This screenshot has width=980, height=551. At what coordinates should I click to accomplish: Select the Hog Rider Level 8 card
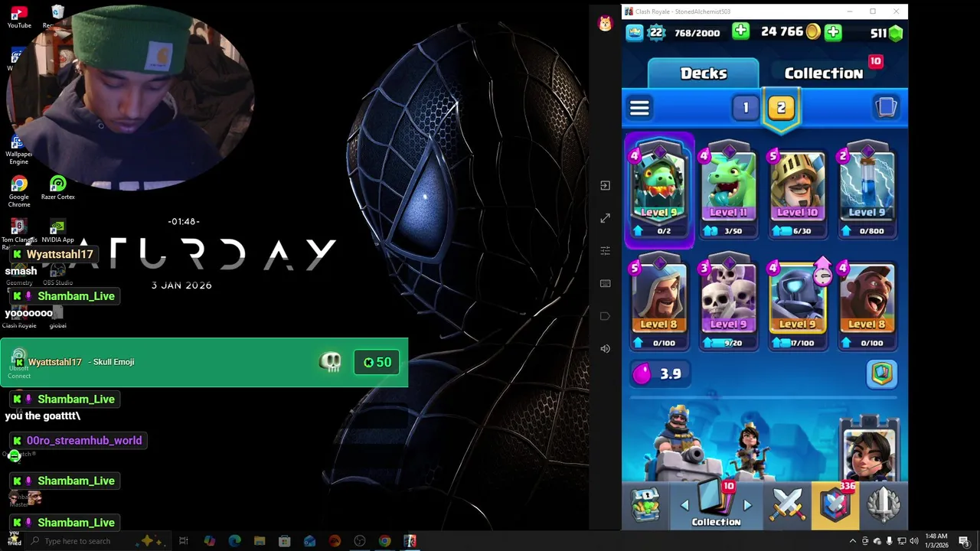pos(867,303)
